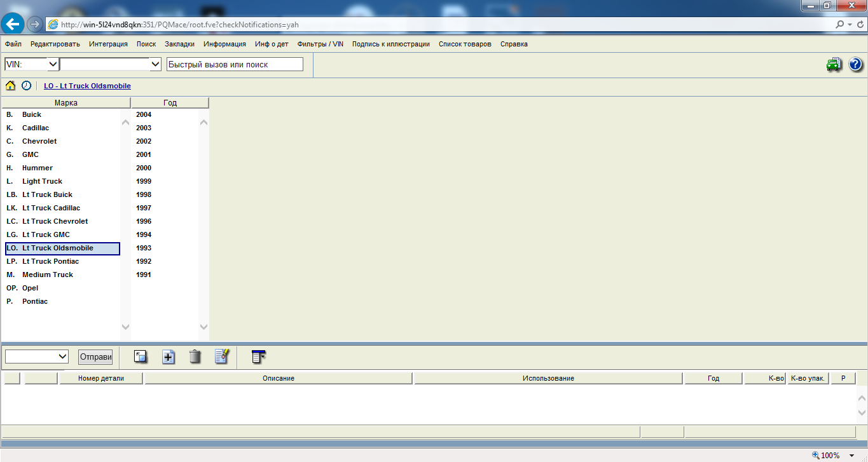
Task: Select Light Truck in the make list
Action: point(42,181)
